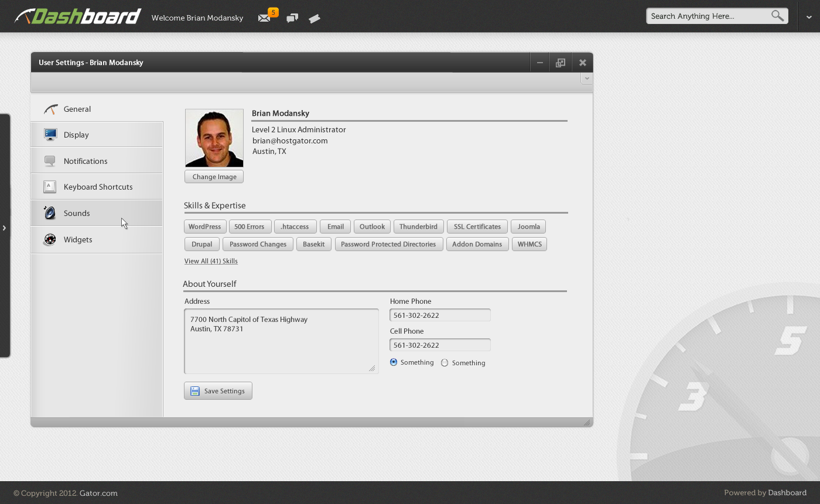The height and width of the screenshot is (504, 820).
Task: Click the Cell Phone input field
Action: (x=440, y=345)
